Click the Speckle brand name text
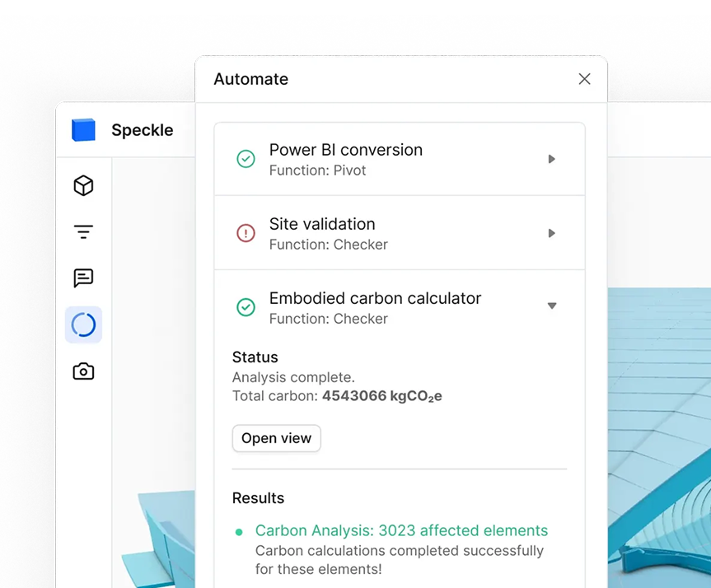This screenshot has width=711, height=588. [x=143, y=130]
